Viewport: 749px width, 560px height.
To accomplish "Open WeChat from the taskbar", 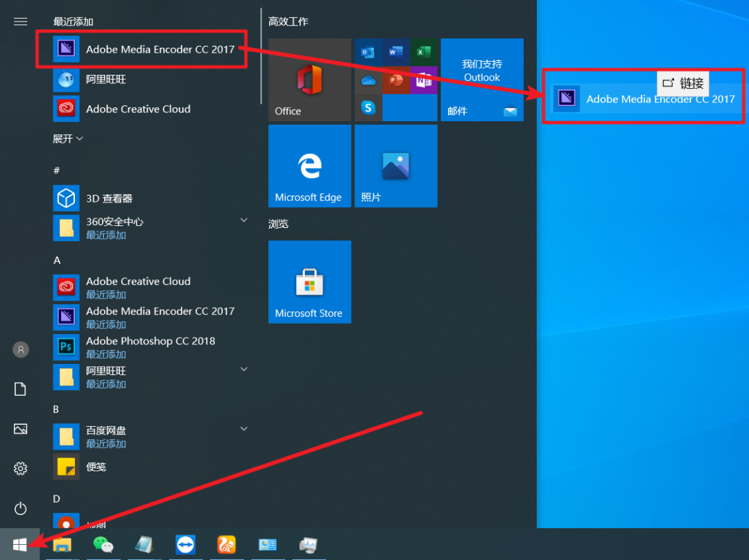I will pos(103,544).
